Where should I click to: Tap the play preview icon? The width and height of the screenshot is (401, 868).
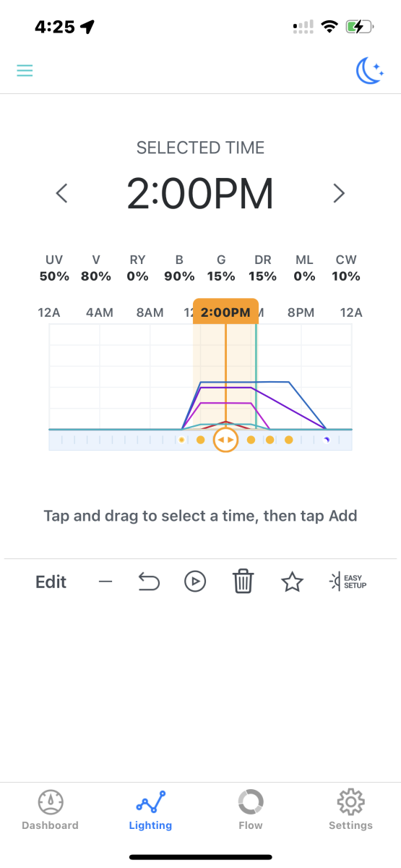[x=195, y=582]
